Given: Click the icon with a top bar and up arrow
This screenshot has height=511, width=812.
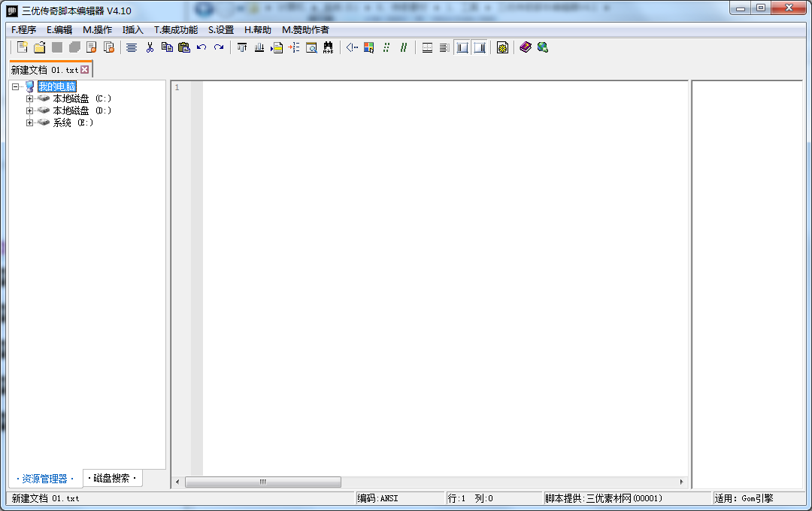Looking at the screenshot, I should pyautogui.click(x=242, y=47).
